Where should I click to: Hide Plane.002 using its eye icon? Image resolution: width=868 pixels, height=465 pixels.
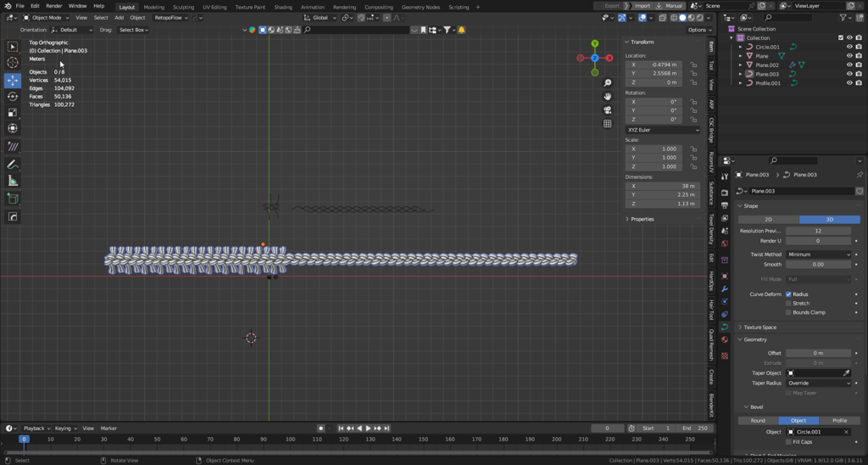[849, 65]
